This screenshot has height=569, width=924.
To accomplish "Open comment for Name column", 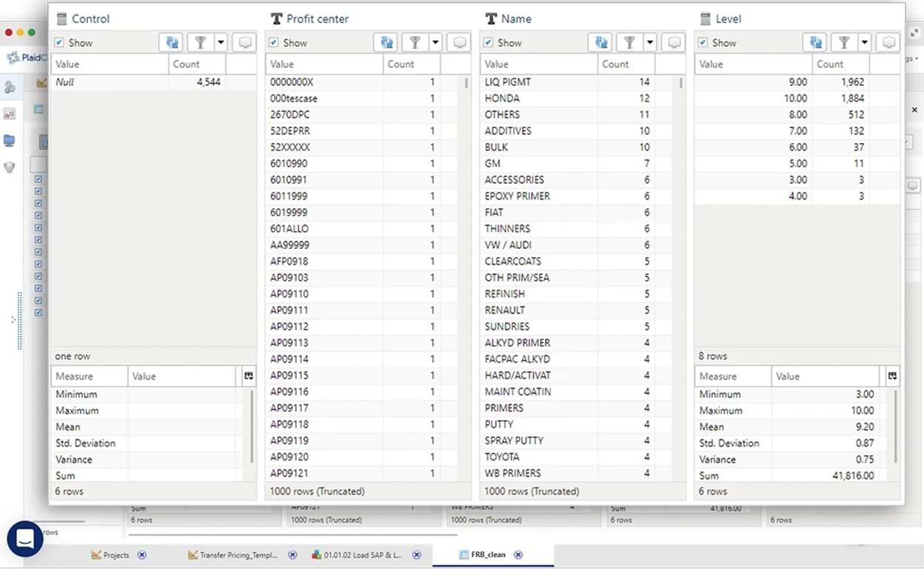I will click(674, 43).
